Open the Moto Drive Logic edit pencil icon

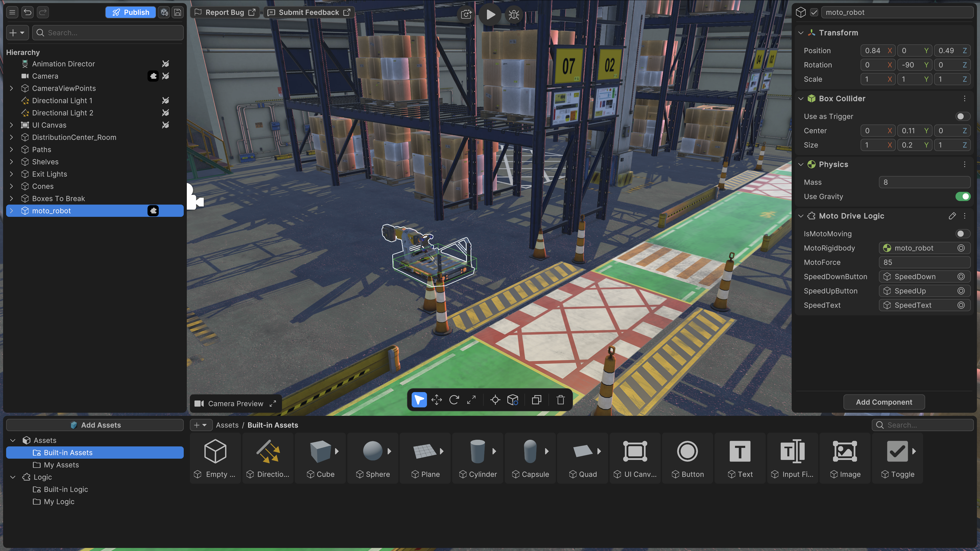pyautogui.click(x=953, y=216)
